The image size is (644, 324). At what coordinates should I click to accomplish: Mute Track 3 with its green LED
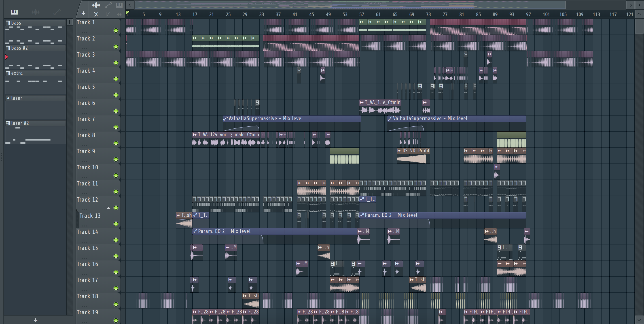(x=116, y=63)
